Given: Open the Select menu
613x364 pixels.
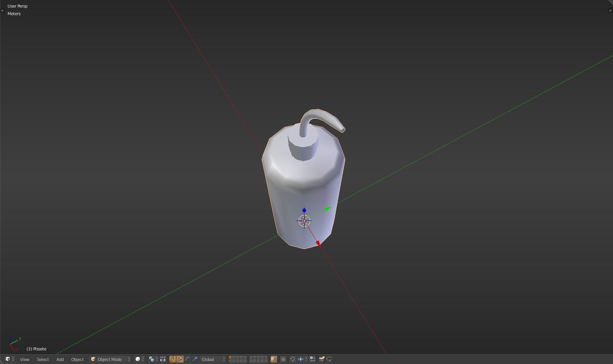Looking at the screenshot, I should [43, 359].
